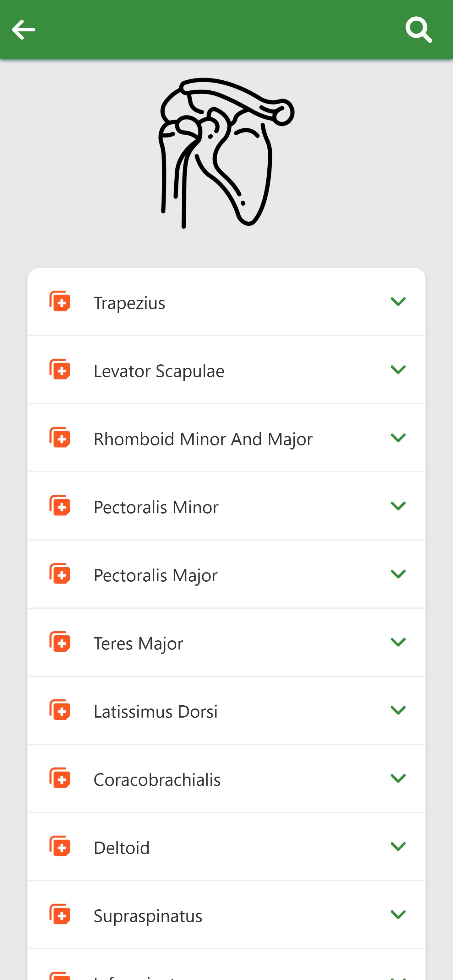This screenshot has width=453, height=980.
Task: Expand the Deltoid chevron
Action: coord(398,847)
